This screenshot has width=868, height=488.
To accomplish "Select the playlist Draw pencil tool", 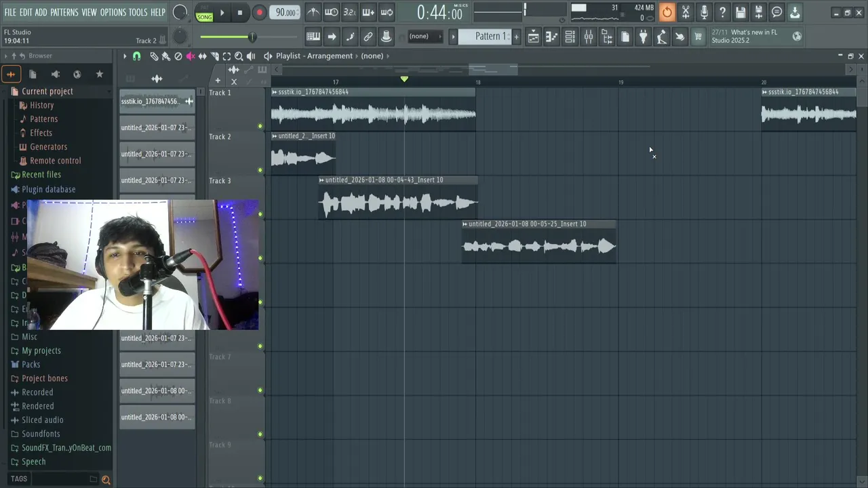I will coord(154,56).
